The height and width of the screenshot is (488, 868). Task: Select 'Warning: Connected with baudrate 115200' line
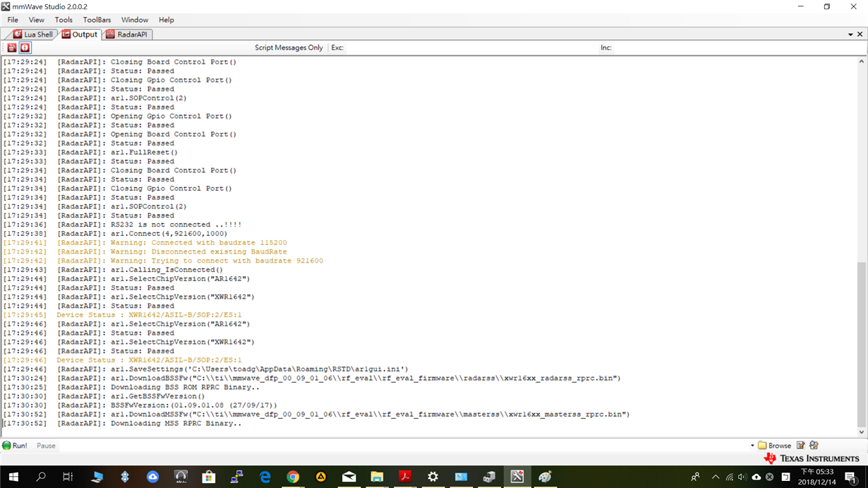145,243
